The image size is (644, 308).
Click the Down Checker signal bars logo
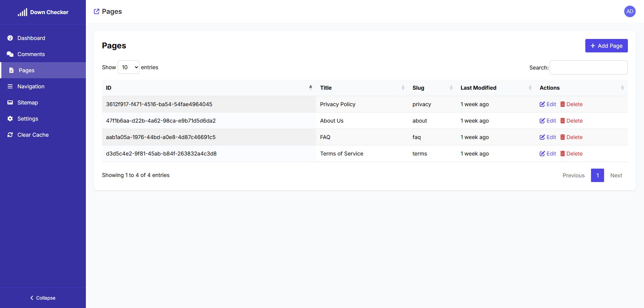pyautogui.click(x=22, y=12)
